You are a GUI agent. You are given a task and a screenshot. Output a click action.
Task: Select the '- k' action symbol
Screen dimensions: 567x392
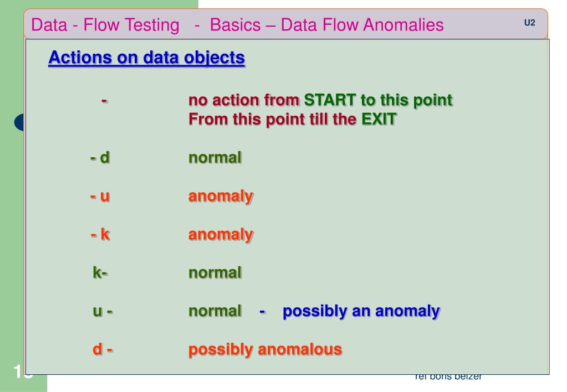click(100, 234)
